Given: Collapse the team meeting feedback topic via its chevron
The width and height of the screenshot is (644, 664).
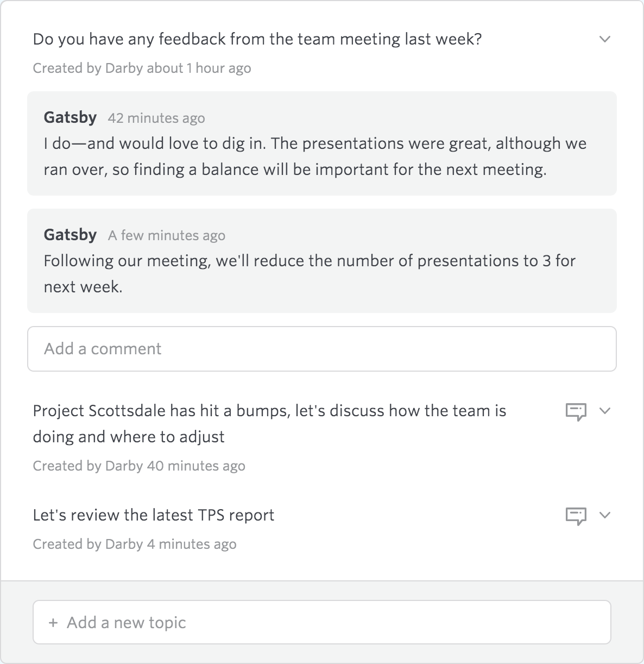Looking at the screenshot, I should [605, 39].
